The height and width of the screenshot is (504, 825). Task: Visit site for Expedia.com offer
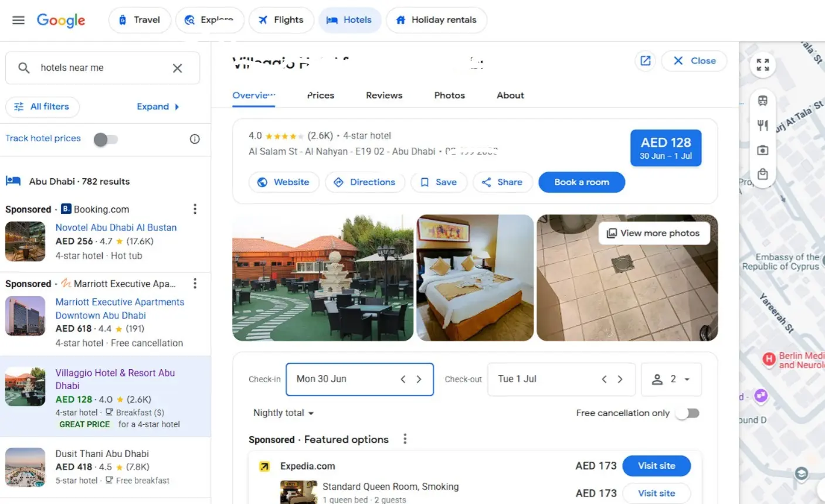tap(656, 466)
